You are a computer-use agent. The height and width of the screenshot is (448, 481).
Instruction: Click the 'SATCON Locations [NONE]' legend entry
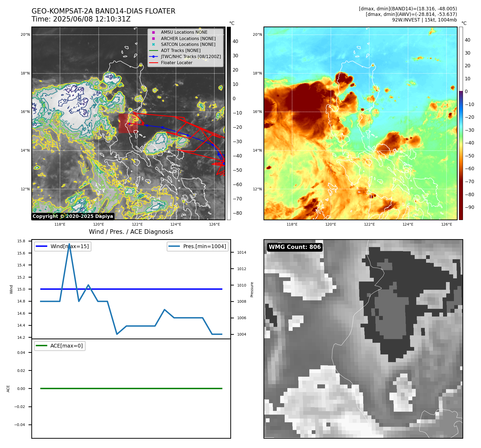[x=188, y=44]
